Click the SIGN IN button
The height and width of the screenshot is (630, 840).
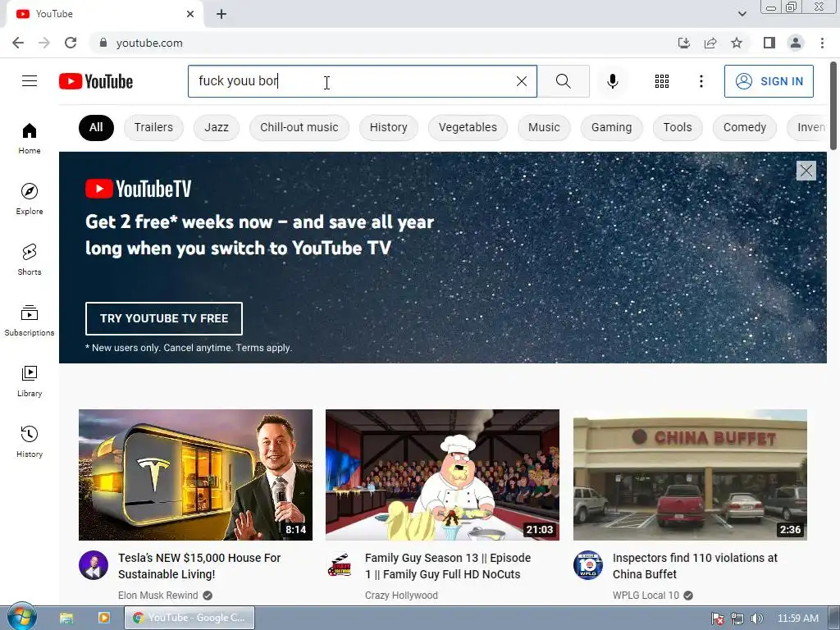(x=769, y=81)
